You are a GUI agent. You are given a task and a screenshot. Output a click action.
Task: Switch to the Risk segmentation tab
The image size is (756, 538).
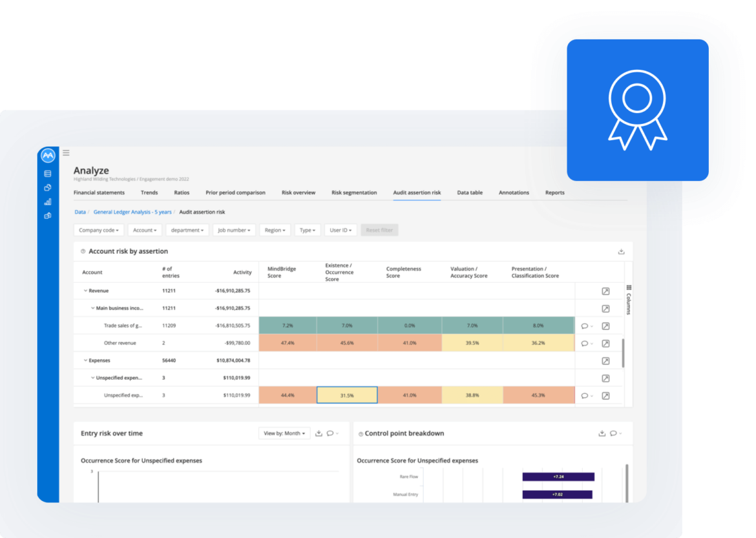point(353,192)
